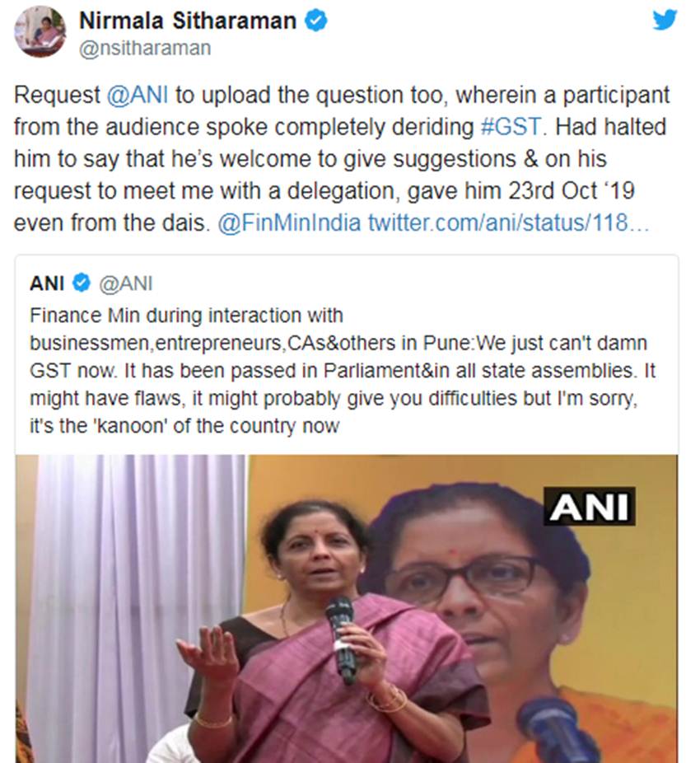700x763 pixels.
Task: Open the quoted ANI tweet text
Action: [343, 371]
